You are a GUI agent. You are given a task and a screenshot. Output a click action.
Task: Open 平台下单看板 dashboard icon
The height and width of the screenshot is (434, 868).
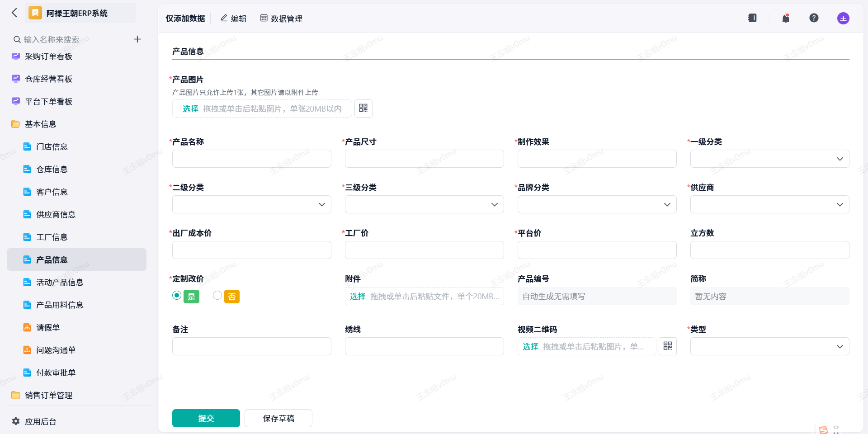(x=16, y=102)
